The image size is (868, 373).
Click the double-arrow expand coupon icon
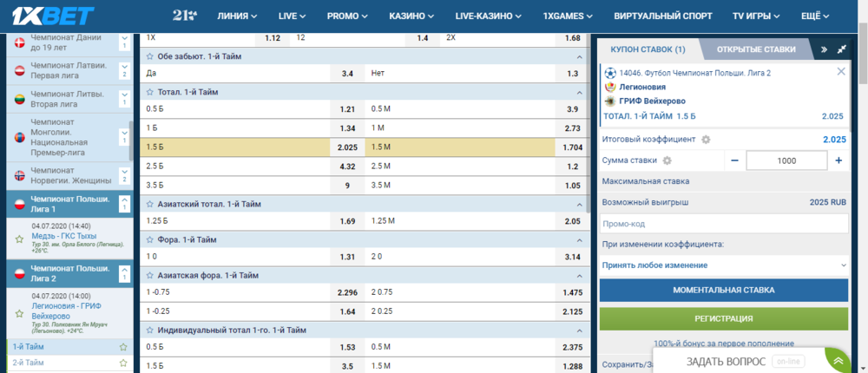[x=824, y=49]
